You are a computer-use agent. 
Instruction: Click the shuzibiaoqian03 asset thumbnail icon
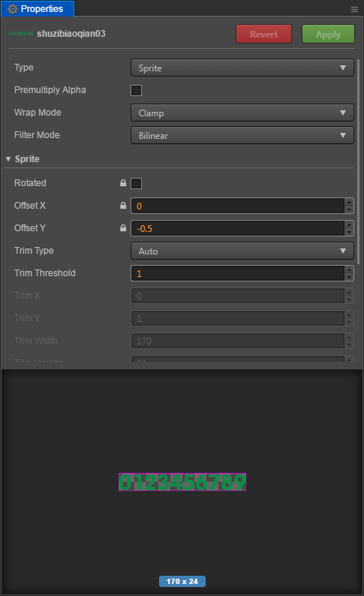click(21, 34)
